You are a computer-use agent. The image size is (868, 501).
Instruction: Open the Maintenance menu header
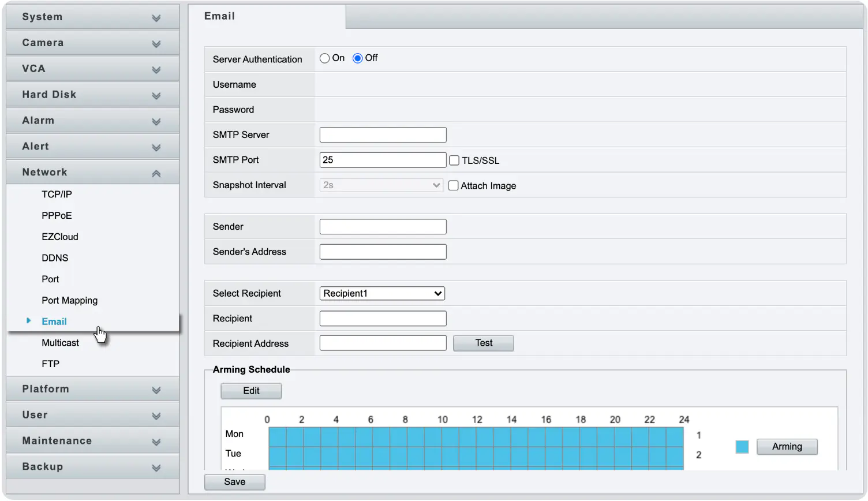(92, 441)
